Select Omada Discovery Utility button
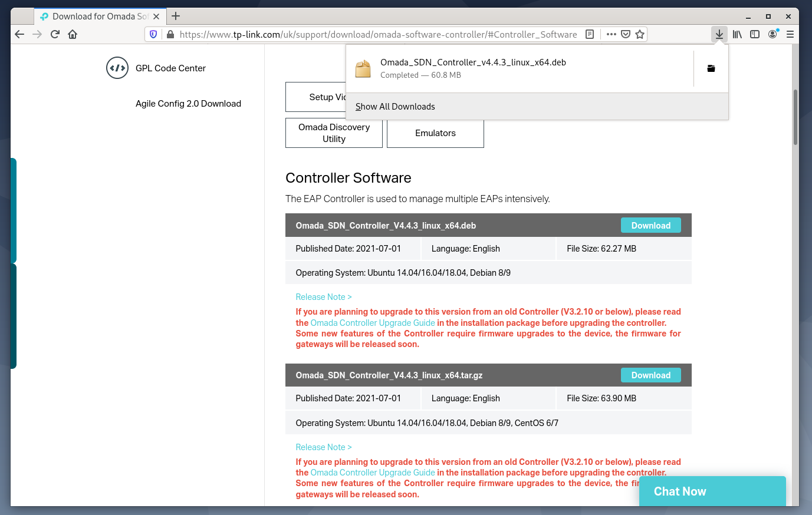812x515 pixels. click(334, 133)
